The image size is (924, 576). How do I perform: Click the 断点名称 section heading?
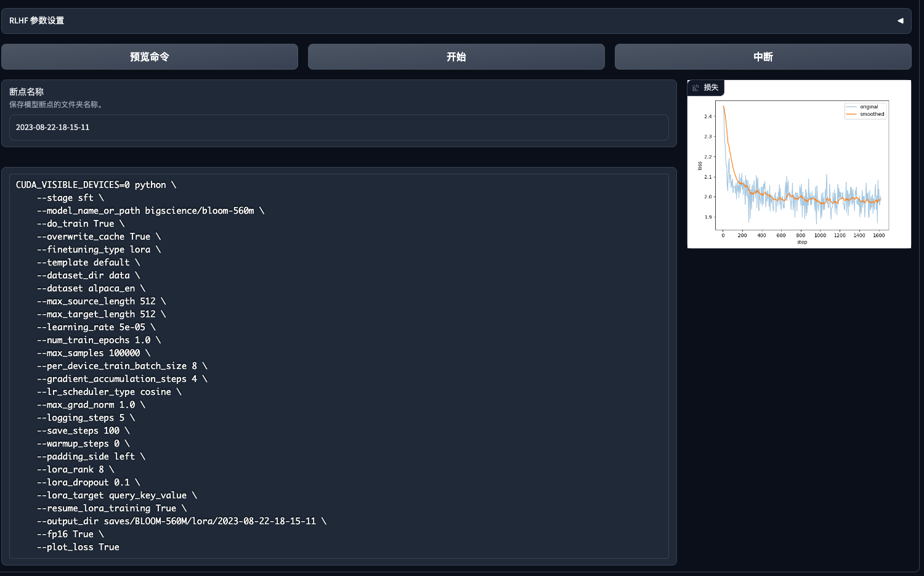pos(26,92)
